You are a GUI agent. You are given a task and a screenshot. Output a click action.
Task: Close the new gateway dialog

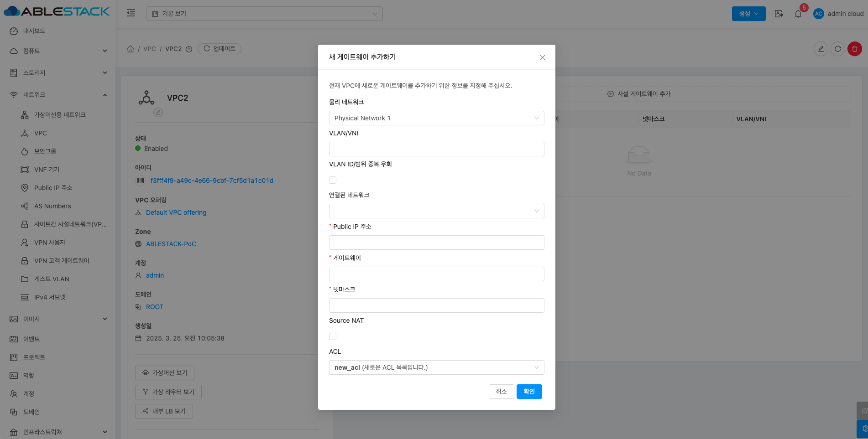(543, 57)
